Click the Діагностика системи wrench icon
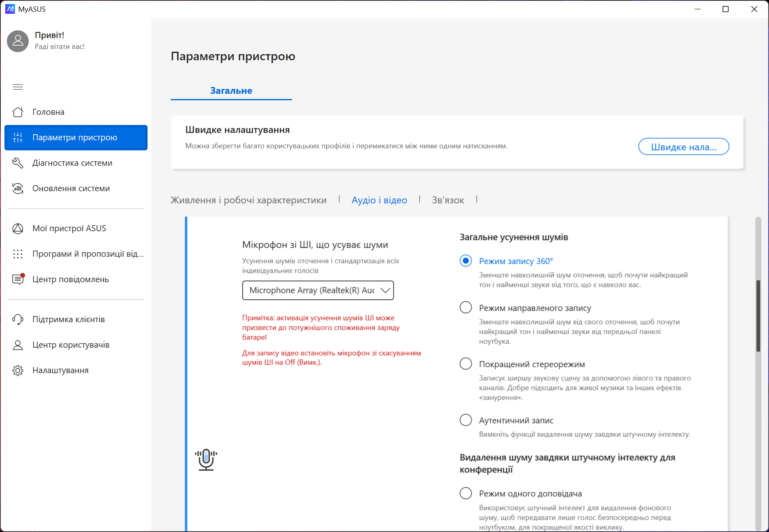Image resolution: width=769 pixels, height=532 pixels. click(18, 163)
